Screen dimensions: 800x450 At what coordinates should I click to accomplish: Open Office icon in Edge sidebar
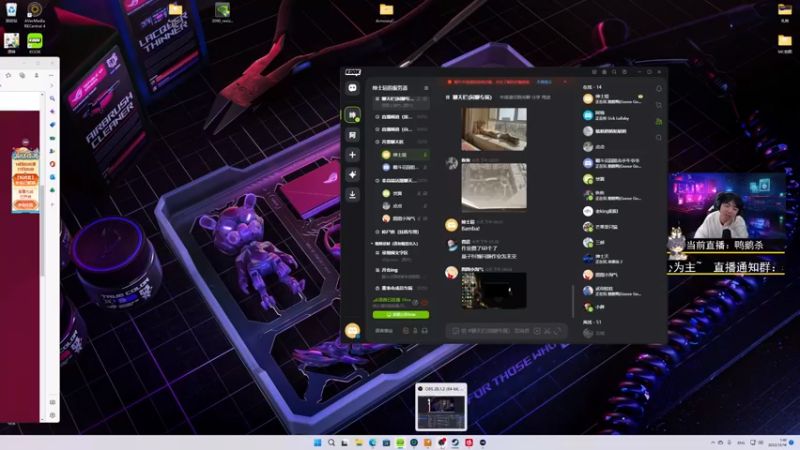coord(52,164)
